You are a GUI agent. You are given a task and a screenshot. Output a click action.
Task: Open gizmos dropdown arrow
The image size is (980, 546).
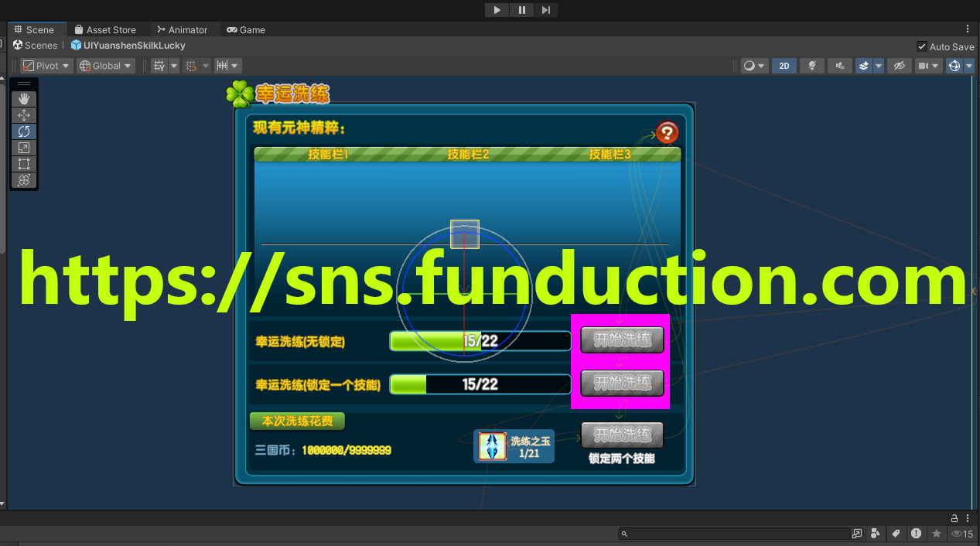click(x=969, y=66)
